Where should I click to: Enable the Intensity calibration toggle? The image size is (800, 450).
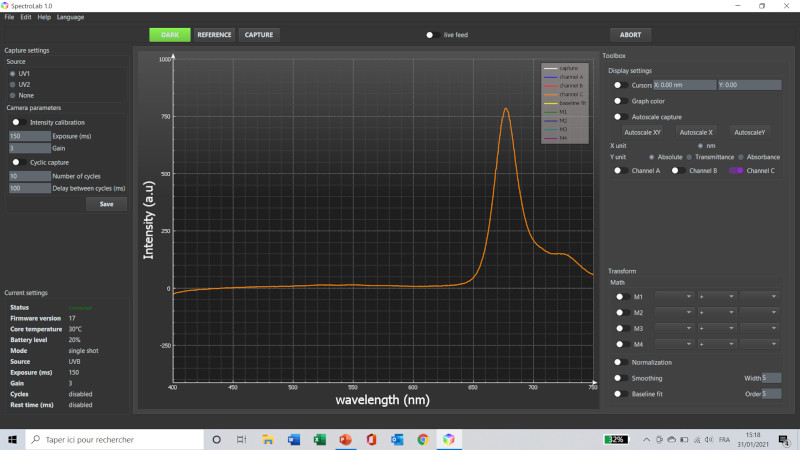(x=17, y=122)
